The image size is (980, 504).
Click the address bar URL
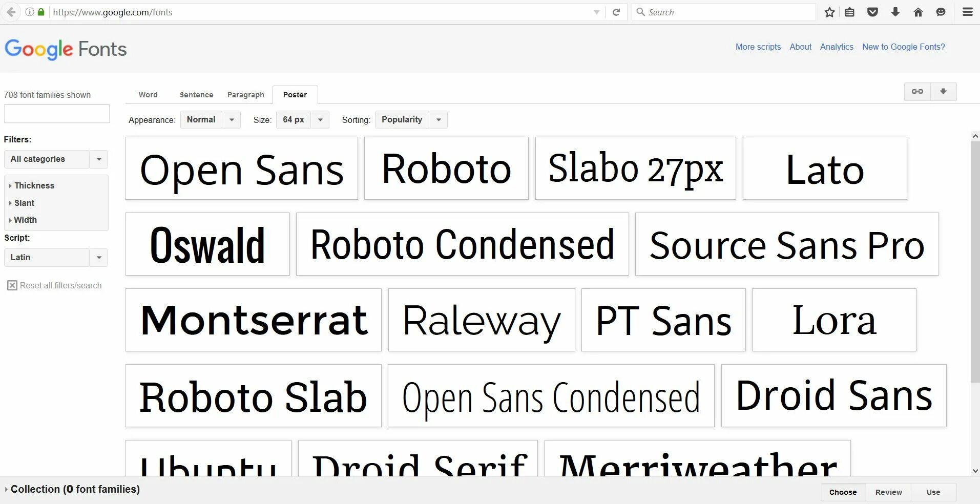[x=113, y=12]
